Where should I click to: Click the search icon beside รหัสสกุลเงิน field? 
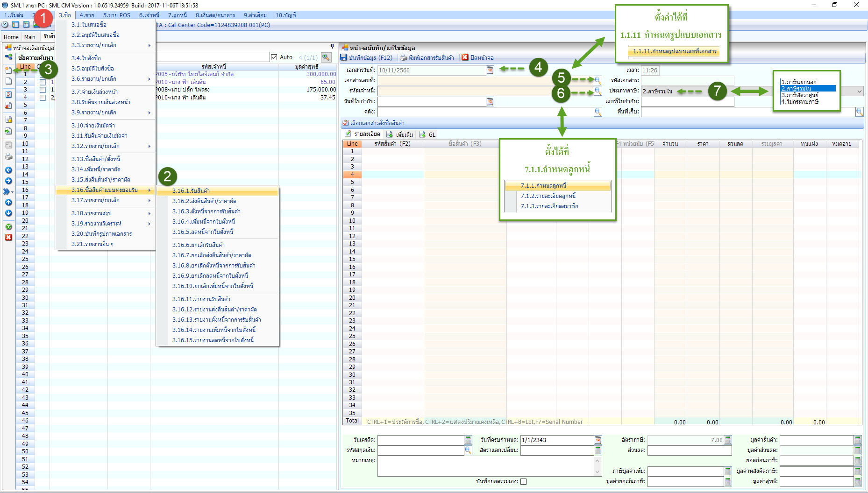tap(468, 450)
